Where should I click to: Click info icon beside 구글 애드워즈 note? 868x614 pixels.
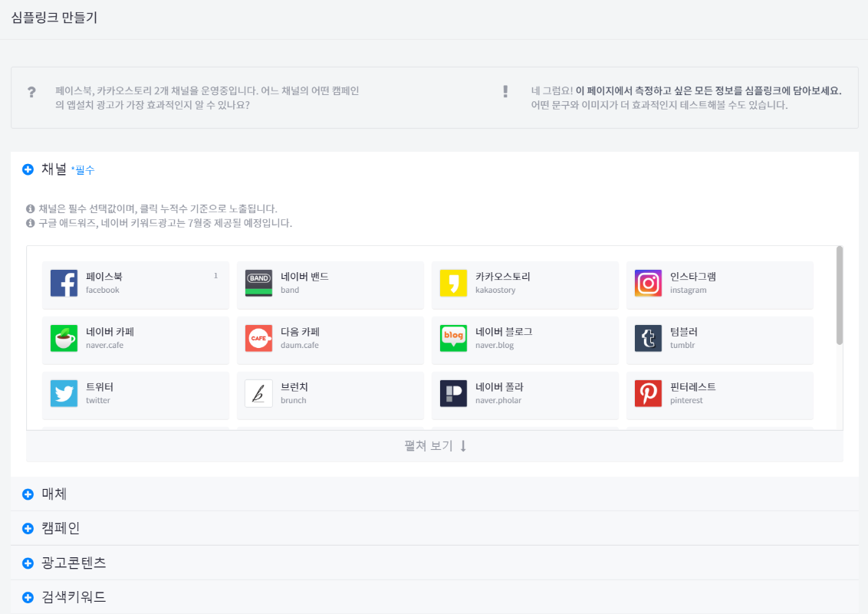click(31, 223)
